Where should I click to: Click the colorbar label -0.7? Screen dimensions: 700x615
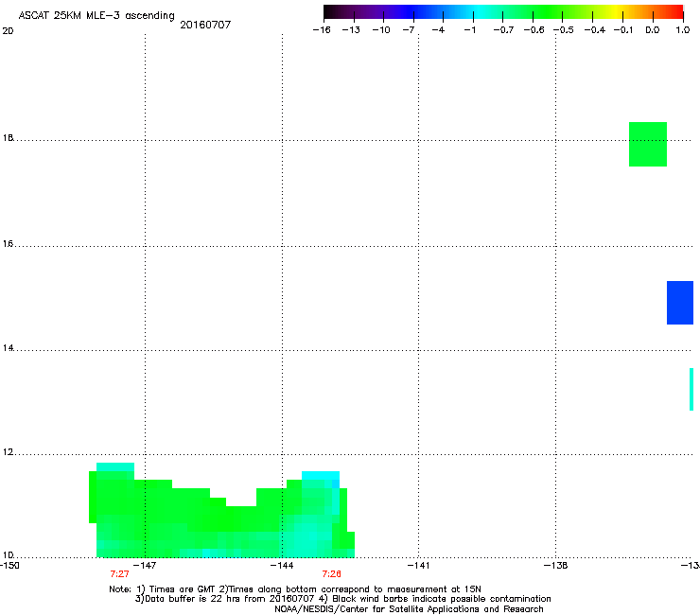pos(503,30)
